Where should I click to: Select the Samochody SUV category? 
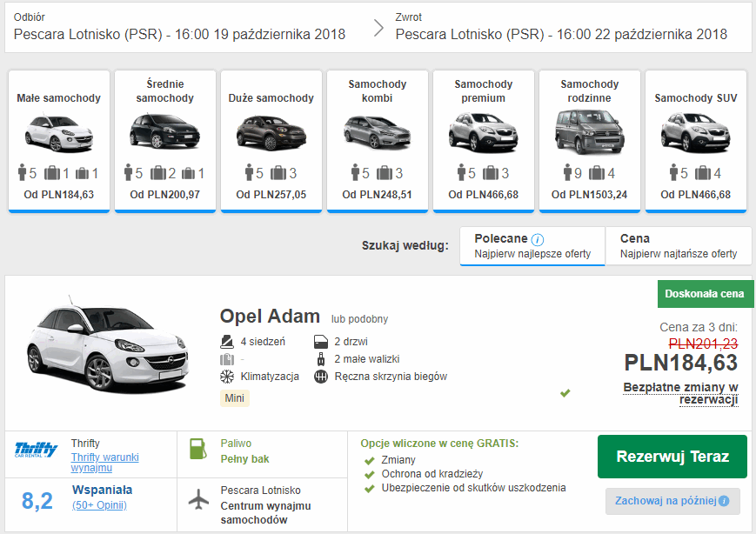point(696,141)
